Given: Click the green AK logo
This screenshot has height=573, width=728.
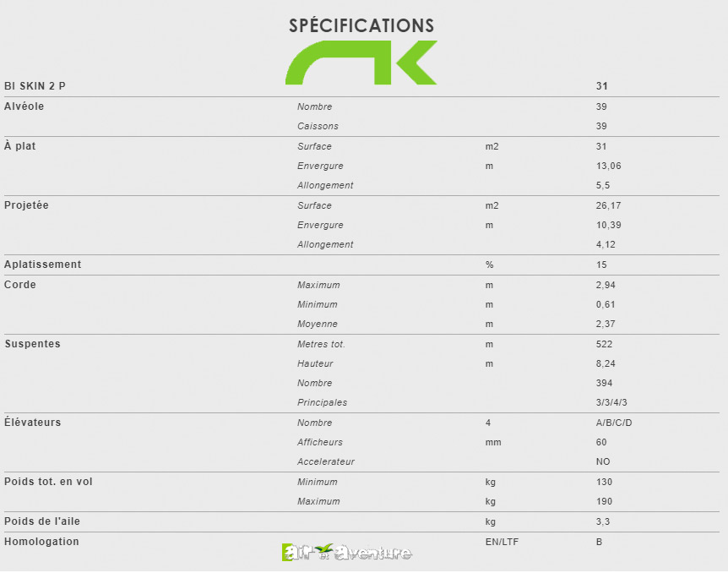Looking at the screenshot, I should 361,63.
